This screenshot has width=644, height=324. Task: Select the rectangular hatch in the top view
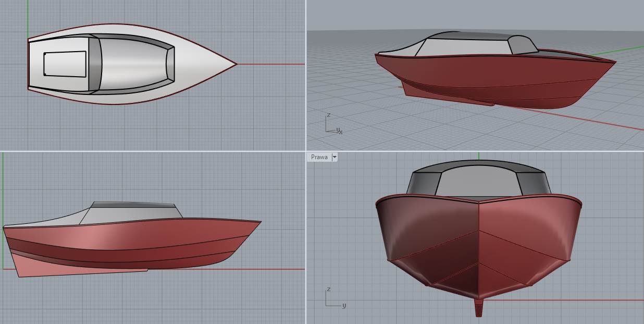[x=65, y=64]
